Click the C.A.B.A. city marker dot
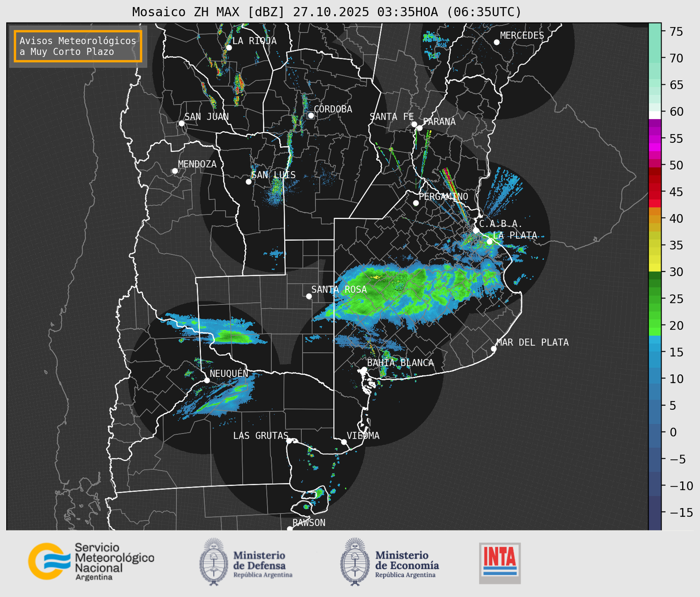The height and width of the screenshot is (597, 700). pyautogui.click(x=476, y=230)
